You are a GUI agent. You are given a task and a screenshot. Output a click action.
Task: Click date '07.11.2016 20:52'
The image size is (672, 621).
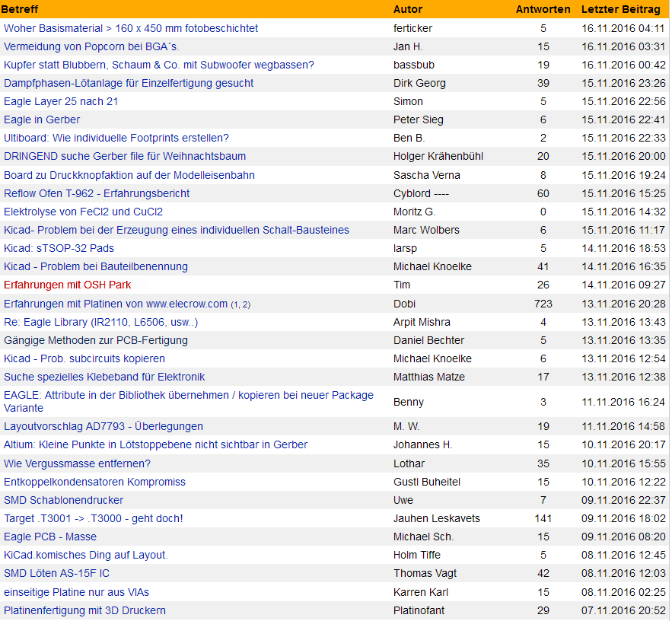tap(623, 610)
